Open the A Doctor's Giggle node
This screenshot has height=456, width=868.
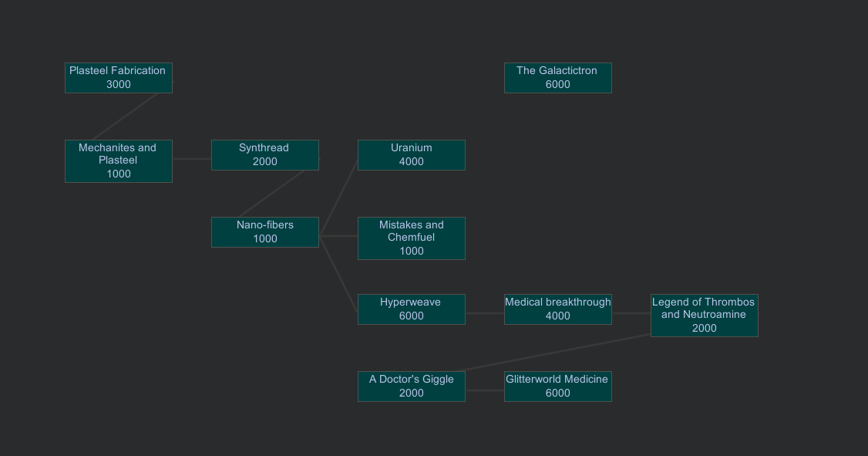(412, 387)
